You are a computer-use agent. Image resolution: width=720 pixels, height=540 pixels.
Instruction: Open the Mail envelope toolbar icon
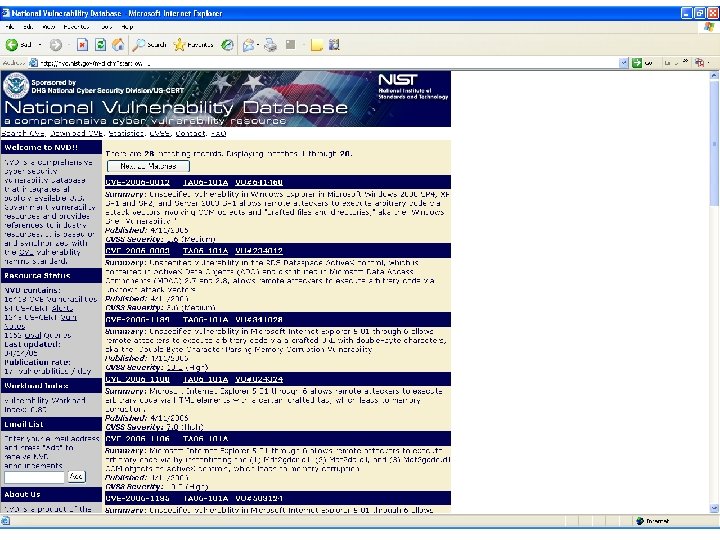pos(248,45)
